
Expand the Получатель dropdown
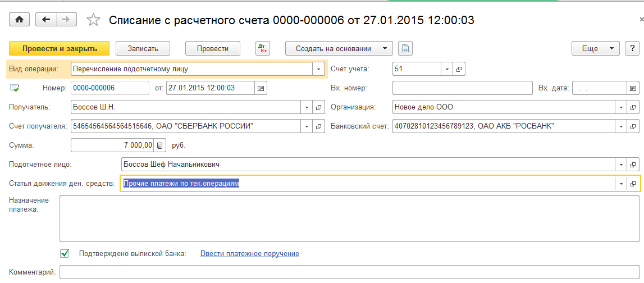pos(307,107)
